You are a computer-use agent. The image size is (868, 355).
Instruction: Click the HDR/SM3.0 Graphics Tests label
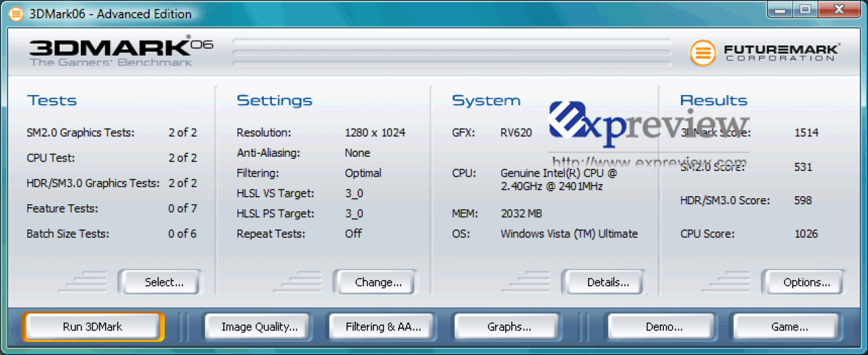[x=93, y=183]
